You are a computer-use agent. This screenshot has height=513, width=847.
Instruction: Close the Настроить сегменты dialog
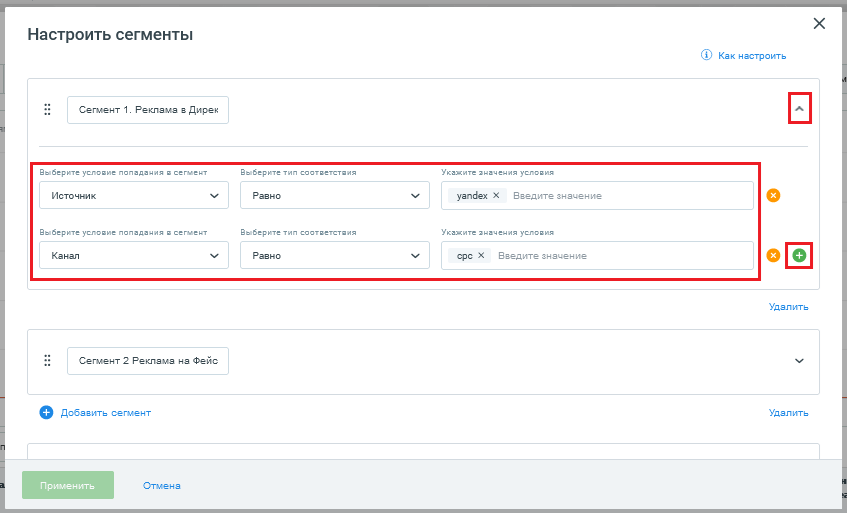tap(819, 24)
